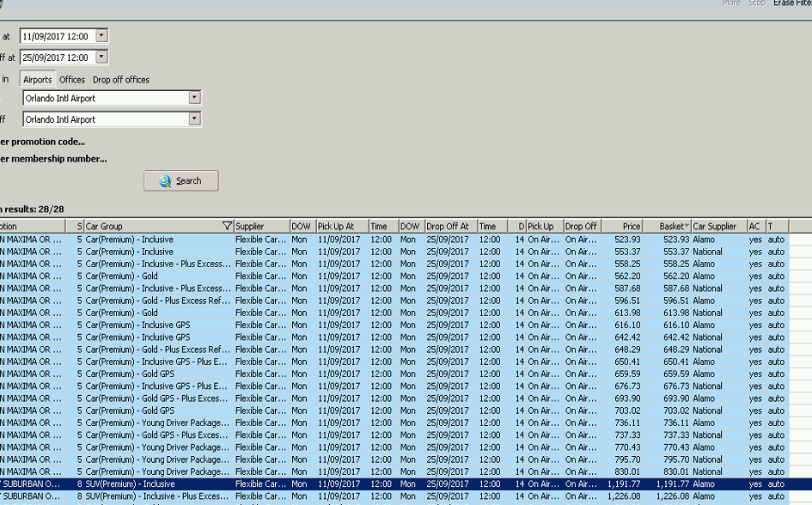Click the Basket column sort arrow

pos(687,226)
